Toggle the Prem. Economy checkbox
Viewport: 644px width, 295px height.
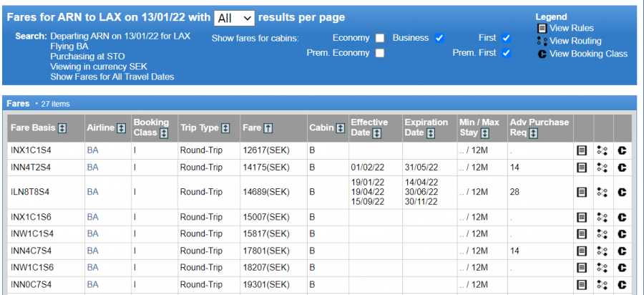[380, 53]
